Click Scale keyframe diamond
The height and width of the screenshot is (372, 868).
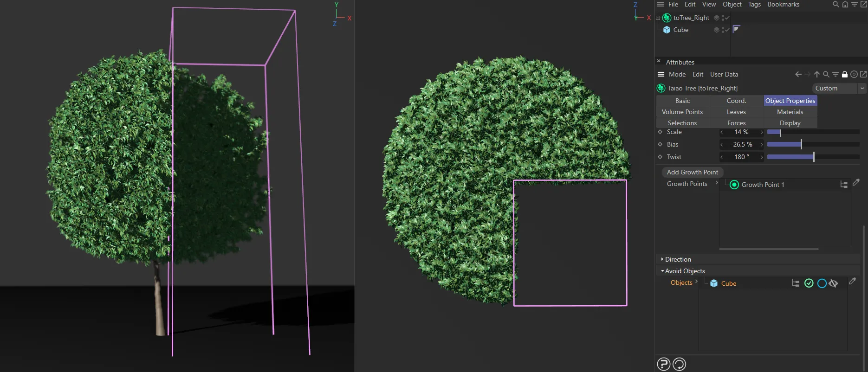[x=660, y=132]
